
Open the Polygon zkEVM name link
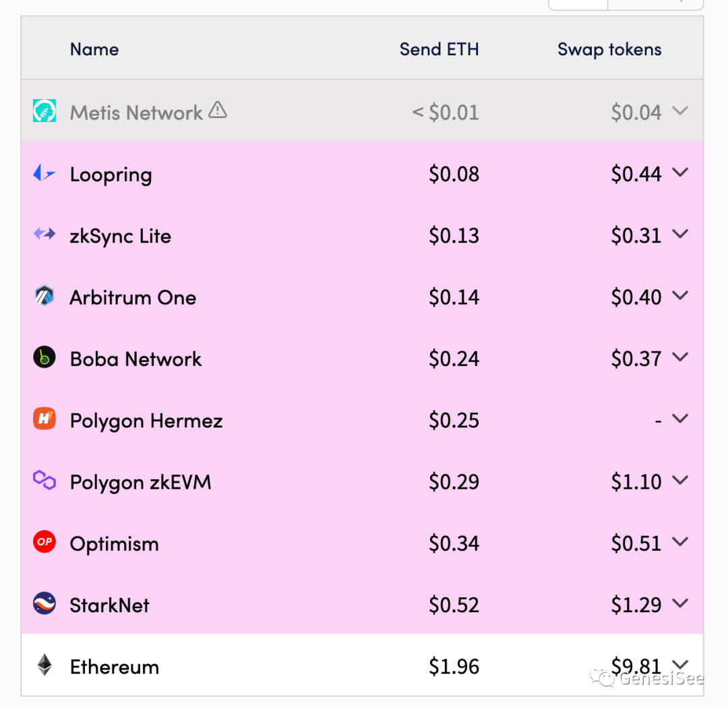(140, 483)
